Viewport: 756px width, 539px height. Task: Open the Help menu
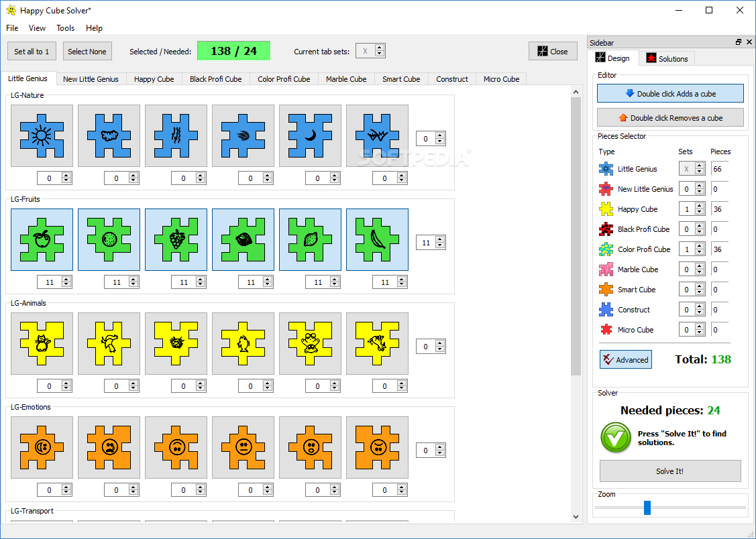[94, 28]
